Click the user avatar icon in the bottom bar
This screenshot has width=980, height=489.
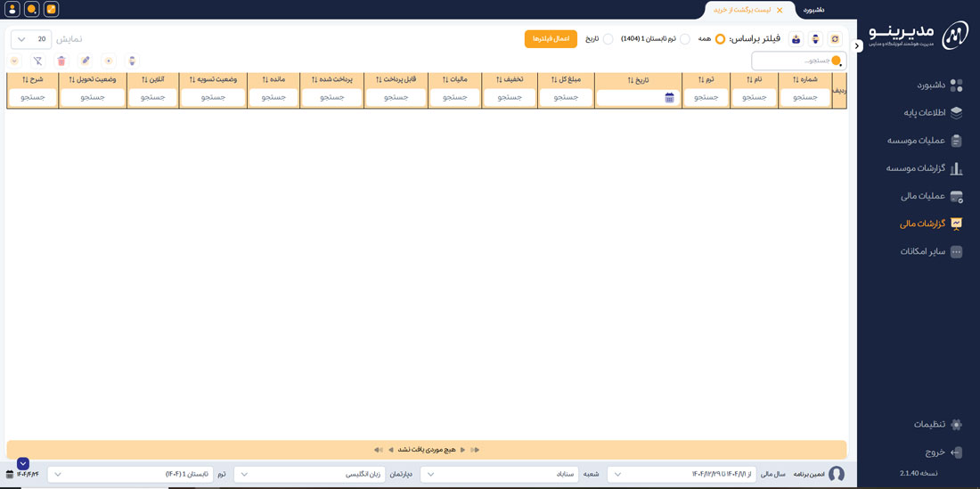point(836,474)
